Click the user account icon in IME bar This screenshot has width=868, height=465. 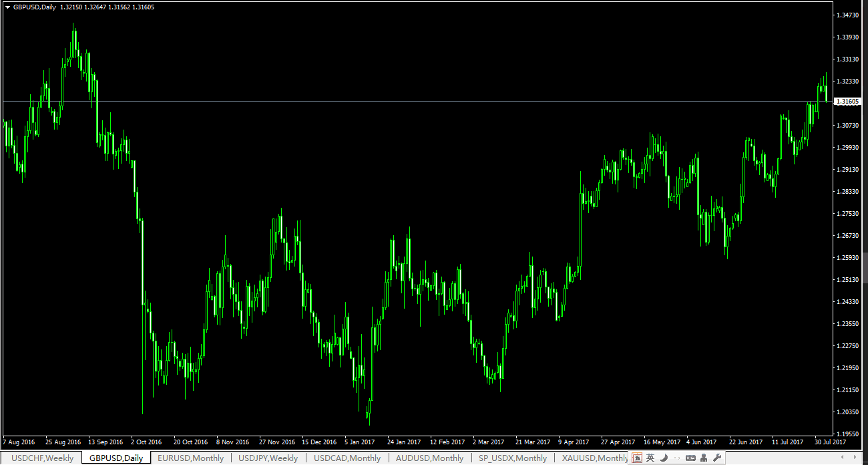point(704,458)
